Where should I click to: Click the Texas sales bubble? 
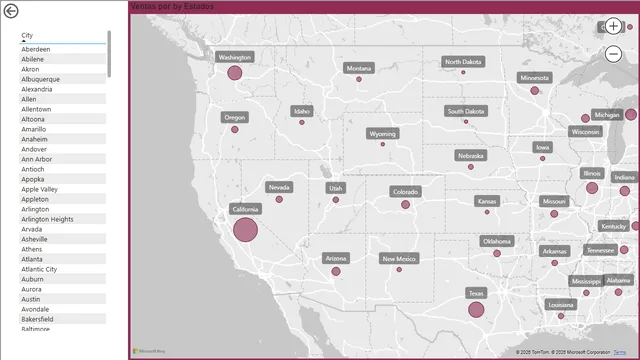tap(476, 310)
